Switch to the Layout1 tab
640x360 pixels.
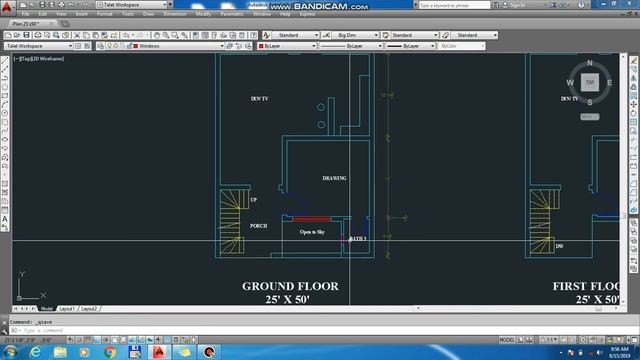click(67, 309)
